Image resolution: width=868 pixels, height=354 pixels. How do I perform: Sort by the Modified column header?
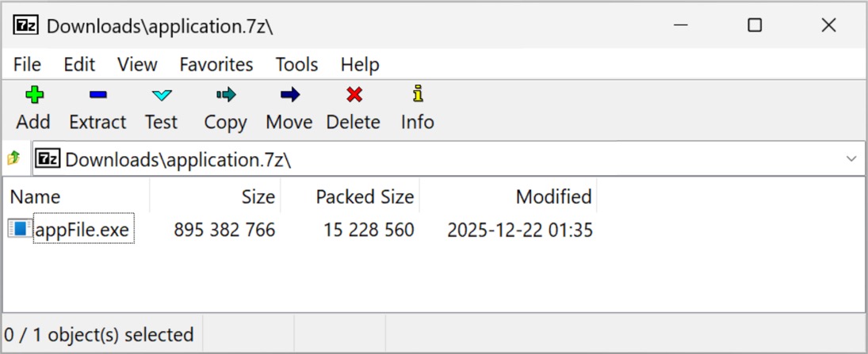553,196
